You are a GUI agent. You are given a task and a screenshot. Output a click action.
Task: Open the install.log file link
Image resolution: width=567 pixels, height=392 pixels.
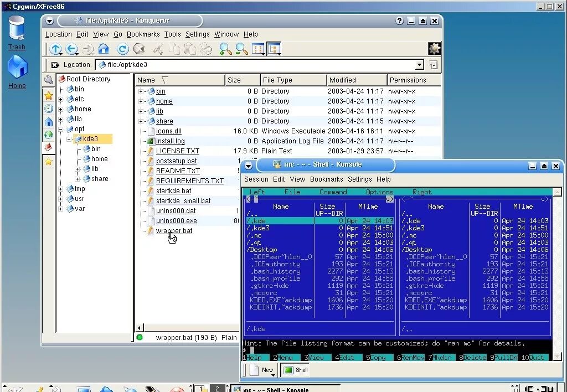171,141
